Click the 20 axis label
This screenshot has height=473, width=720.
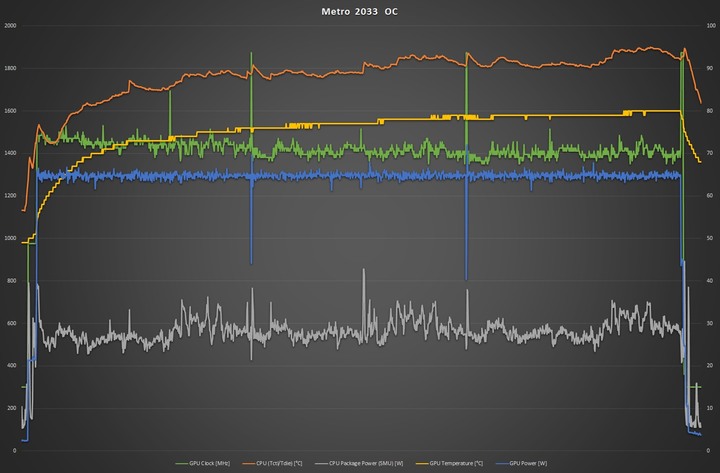709,366
